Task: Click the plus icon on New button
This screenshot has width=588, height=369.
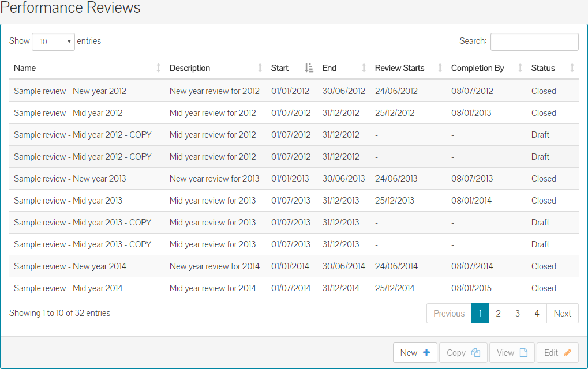Action: 426,352
